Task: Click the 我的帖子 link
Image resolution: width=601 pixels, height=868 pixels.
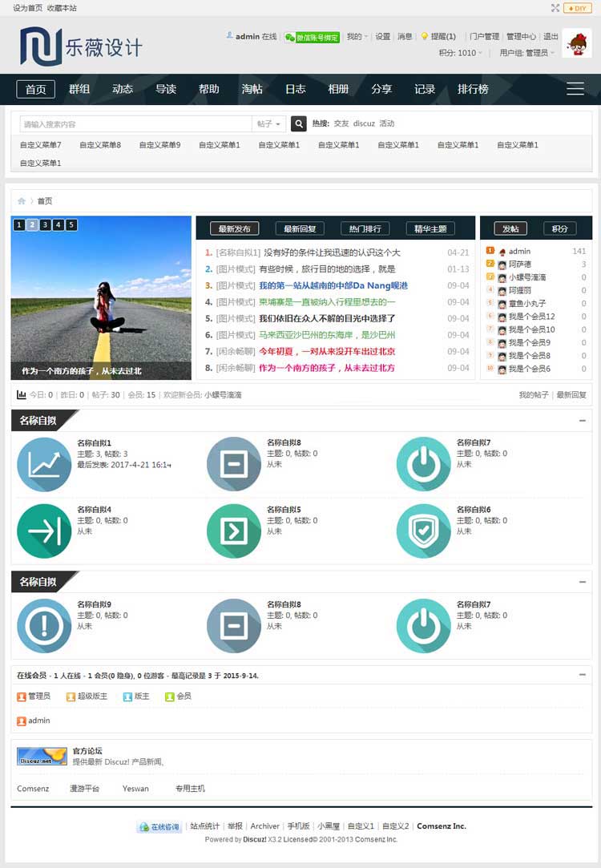Action: pos(534,394)
